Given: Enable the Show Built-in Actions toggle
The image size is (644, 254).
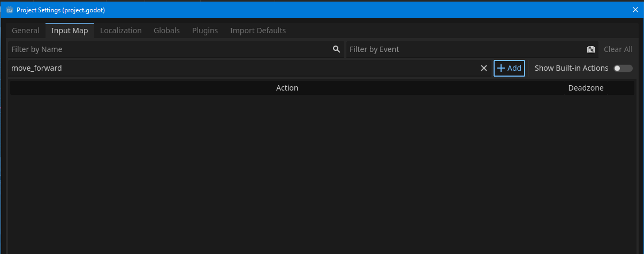Looking at the screenshot, I should pos(623,68).
